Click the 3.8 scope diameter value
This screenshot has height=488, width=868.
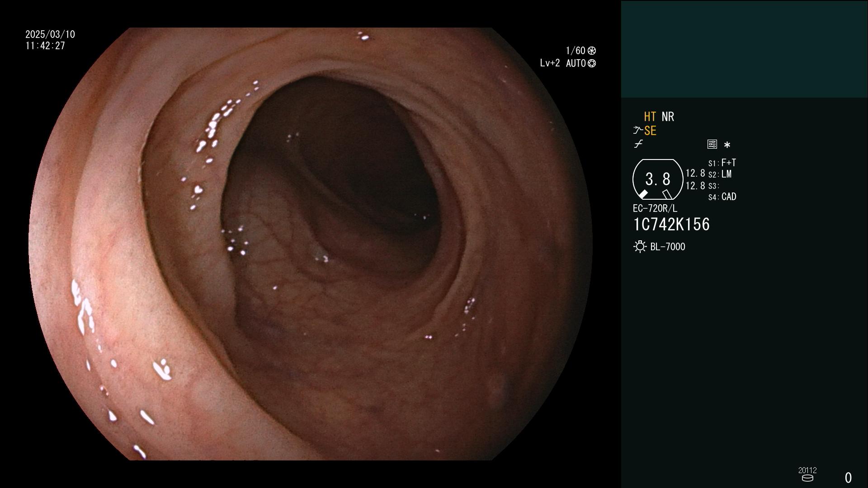click(658, 179)
